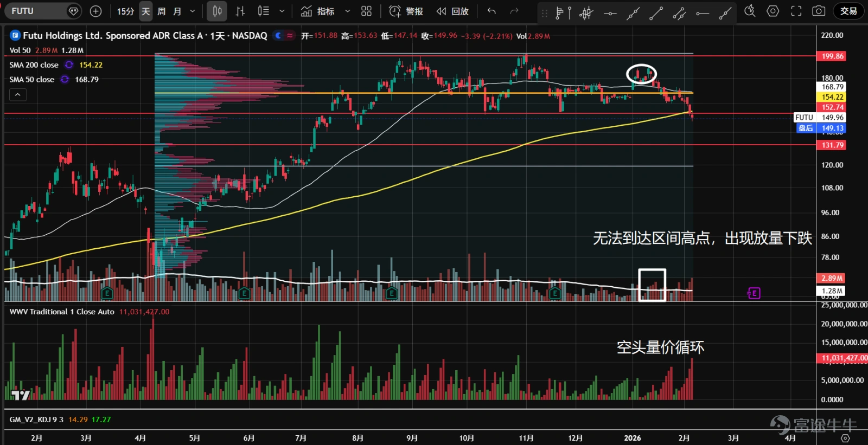Viewport: 868px width, 445px height.
Task: Open the chart type dropdown arrow
Action: [x=282, y=11]
